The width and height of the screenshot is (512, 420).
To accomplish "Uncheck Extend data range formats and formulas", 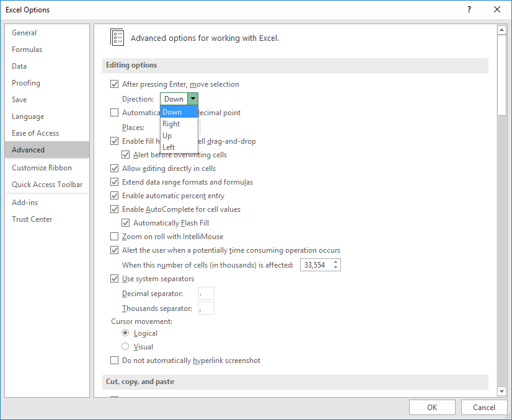I will click(114, 182).
